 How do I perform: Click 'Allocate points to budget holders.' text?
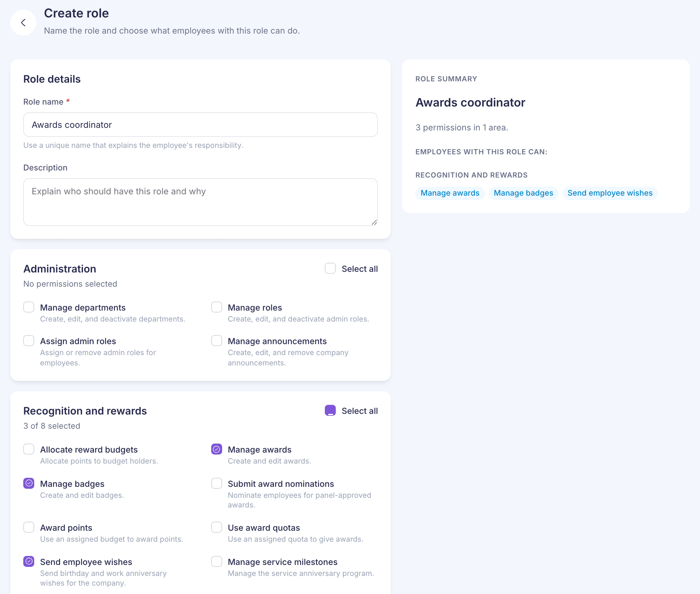coord(99,461)
